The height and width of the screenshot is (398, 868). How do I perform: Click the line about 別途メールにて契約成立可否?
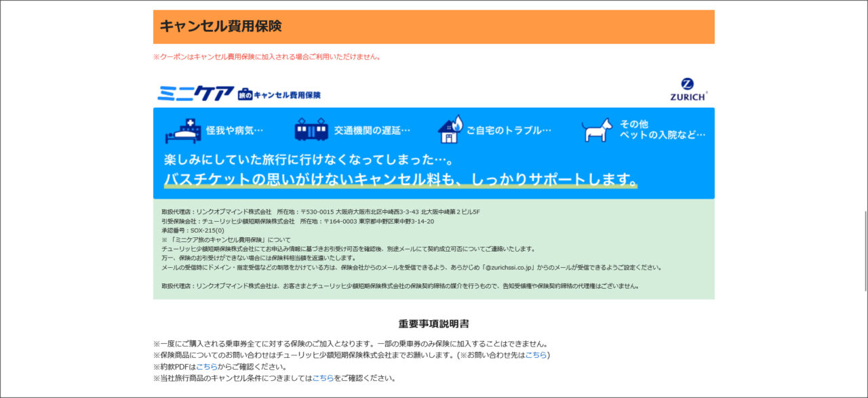349,249
